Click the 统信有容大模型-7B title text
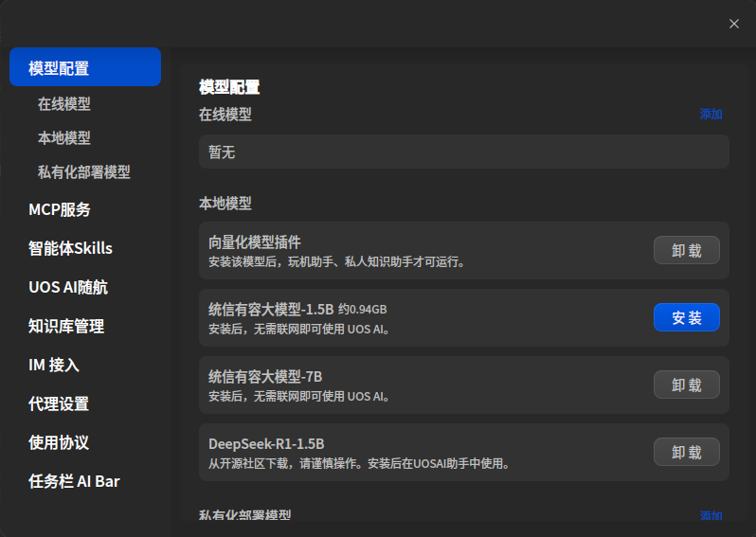 (265, 377)
